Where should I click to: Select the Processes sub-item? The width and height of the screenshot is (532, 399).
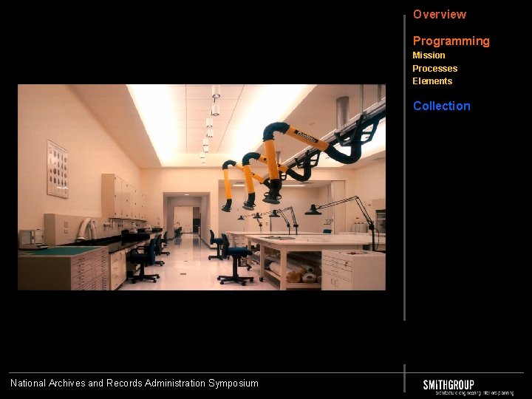click(x=435, y=69)
